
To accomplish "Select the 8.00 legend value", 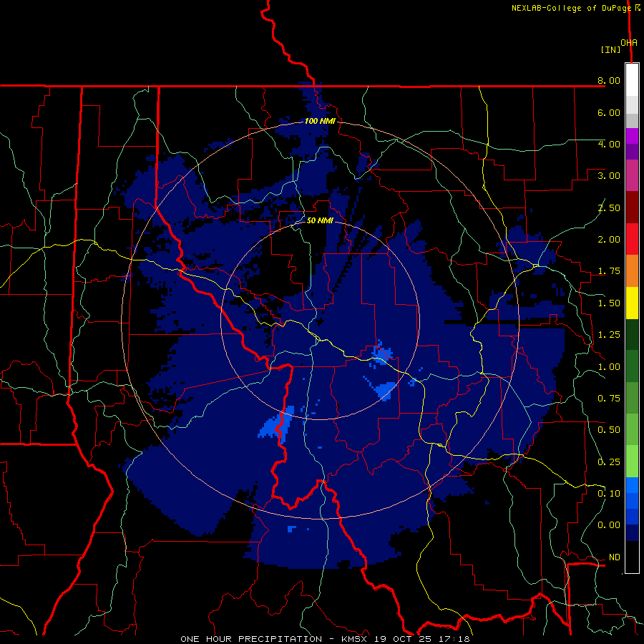I will (x=609, y=80).
